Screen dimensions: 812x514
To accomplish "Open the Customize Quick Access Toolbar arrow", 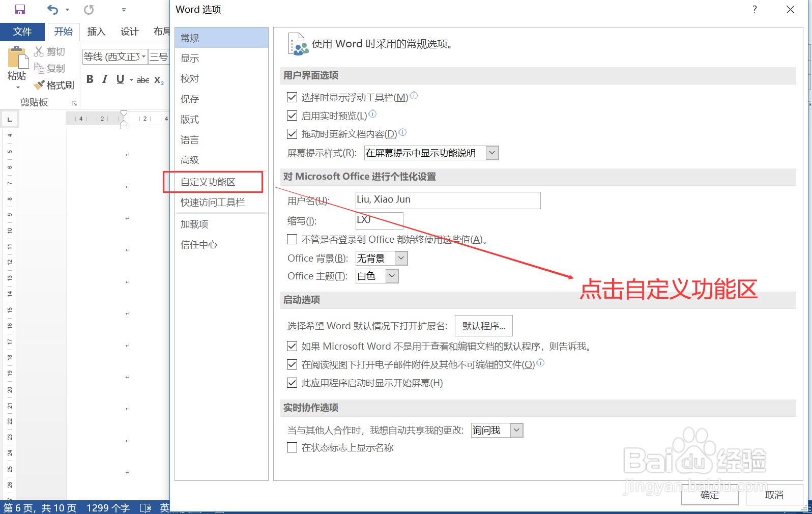I will tap(124, 10).
